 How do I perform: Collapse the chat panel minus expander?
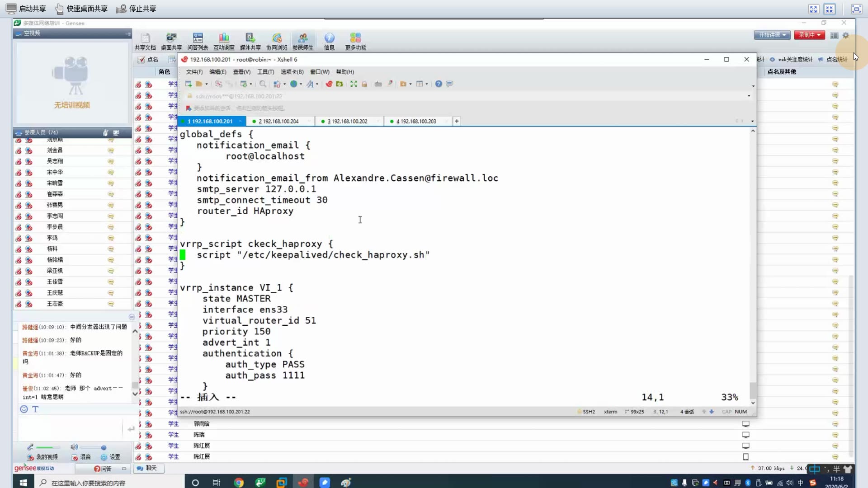tap(132, 317)
